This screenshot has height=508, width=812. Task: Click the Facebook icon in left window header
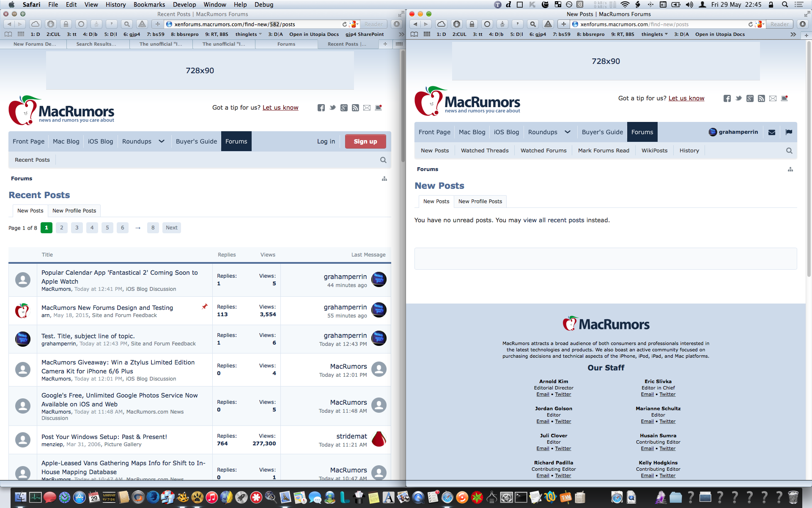click(321, 108)
